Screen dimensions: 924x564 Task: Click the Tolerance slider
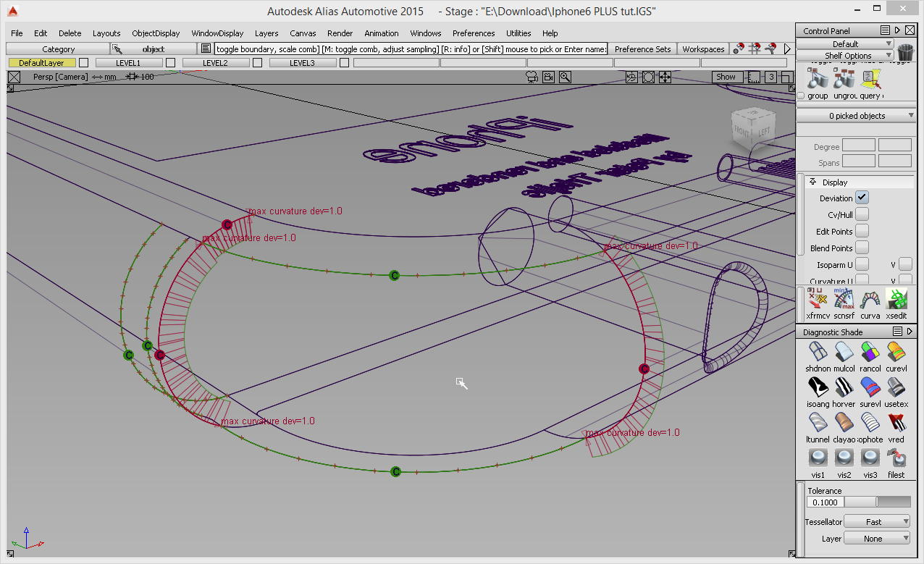[878, 502]
